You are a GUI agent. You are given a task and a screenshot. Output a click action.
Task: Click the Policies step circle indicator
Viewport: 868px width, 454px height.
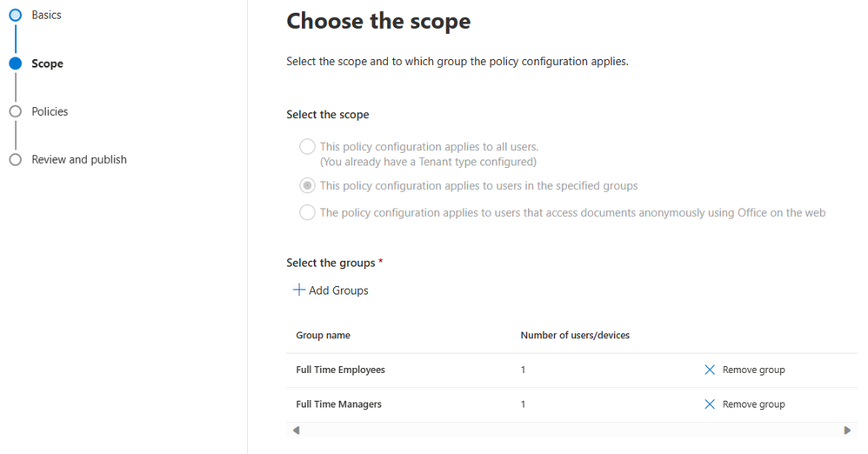pyautogui.click(x=16, y=111)
